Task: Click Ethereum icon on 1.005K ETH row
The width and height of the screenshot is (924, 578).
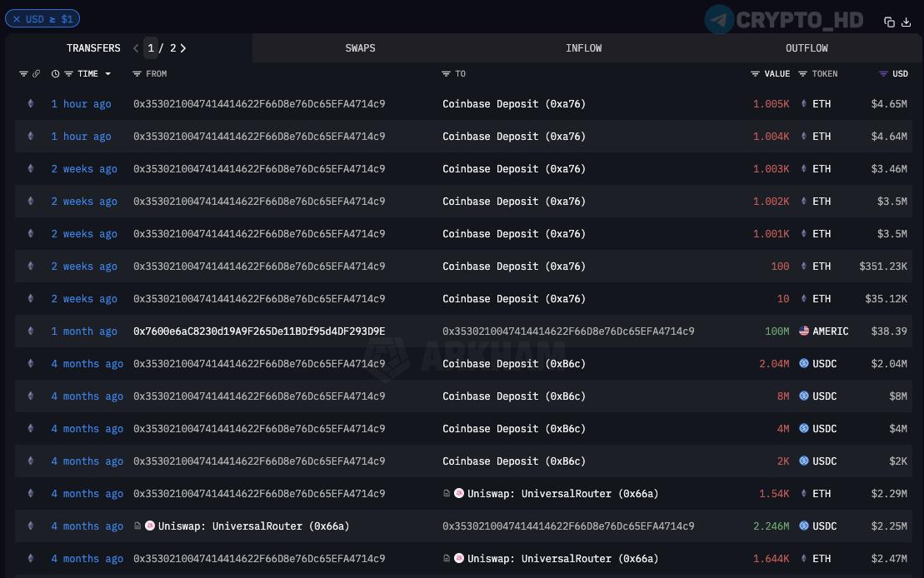Action: [x=31, y=104]
